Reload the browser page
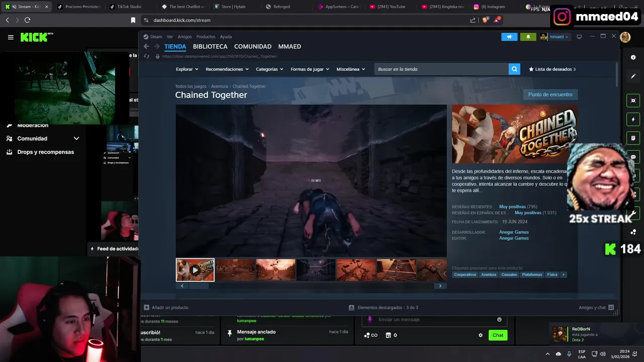Screen dimensions: 644x362 (27, 20)
